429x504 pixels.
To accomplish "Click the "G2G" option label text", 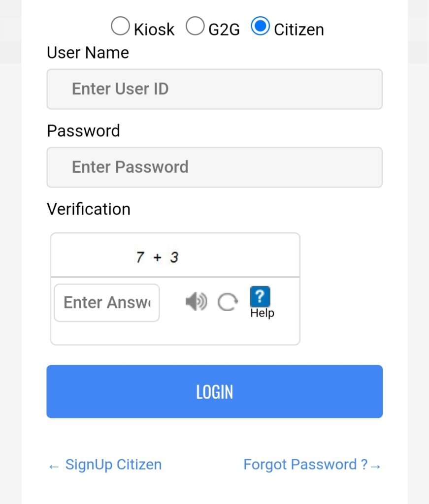I will 224,30.
